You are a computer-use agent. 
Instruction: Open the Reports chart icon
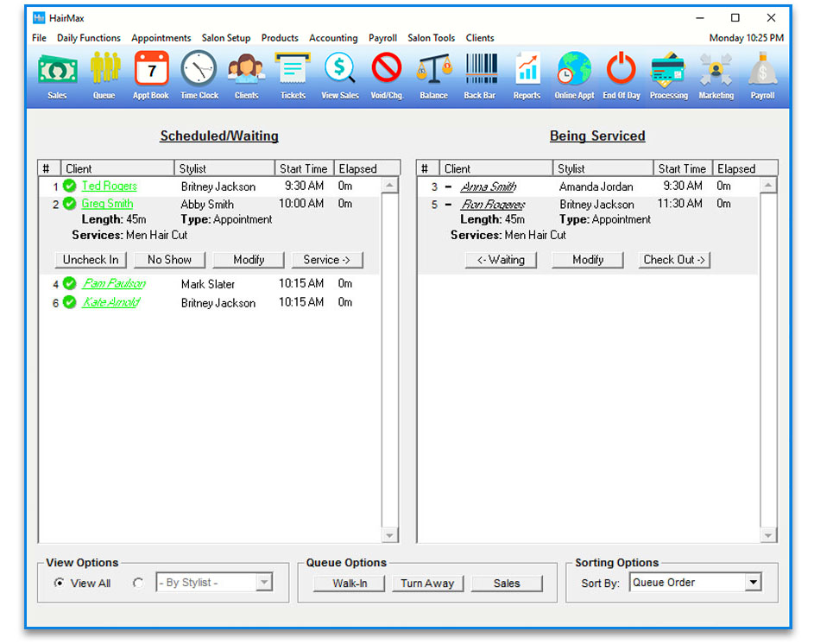(527, 74)
